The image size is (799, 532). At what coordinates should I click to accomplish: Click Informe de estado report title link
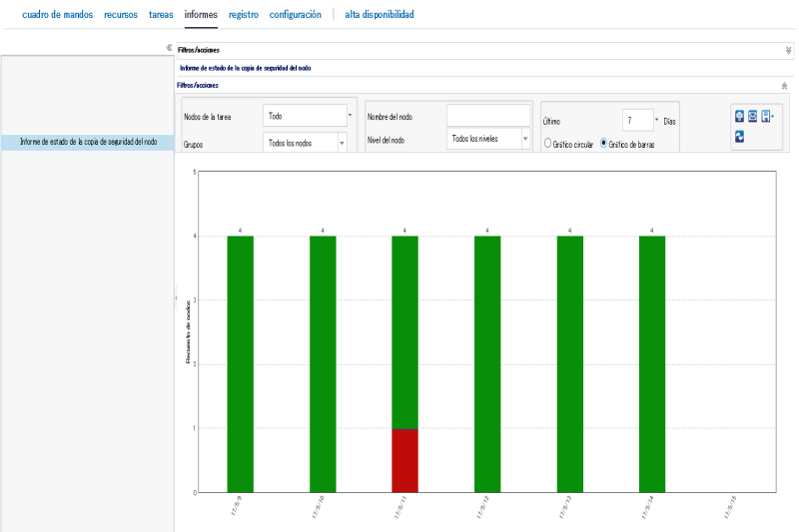coord(245,68)
